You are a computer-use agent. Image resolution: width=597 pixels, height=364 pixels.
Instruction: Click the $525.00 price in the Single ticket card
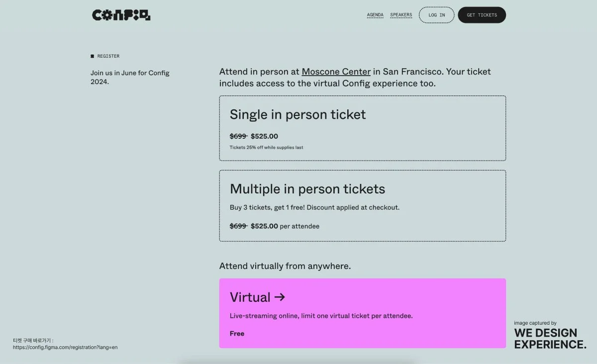264,136
